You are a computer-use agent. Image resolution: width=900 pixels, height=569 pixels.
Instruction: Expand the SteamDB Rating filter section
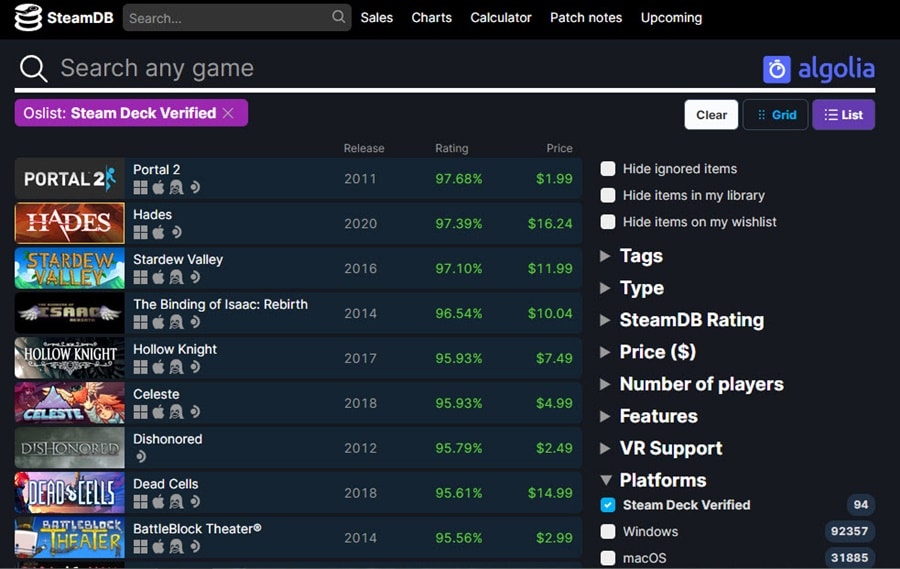(x=682, y=320)
